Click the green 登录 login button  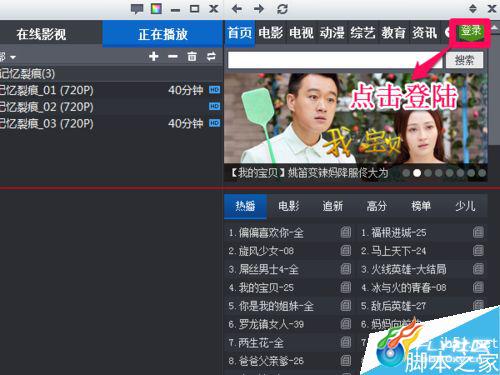pyautogui.click(x=470, y=31)
